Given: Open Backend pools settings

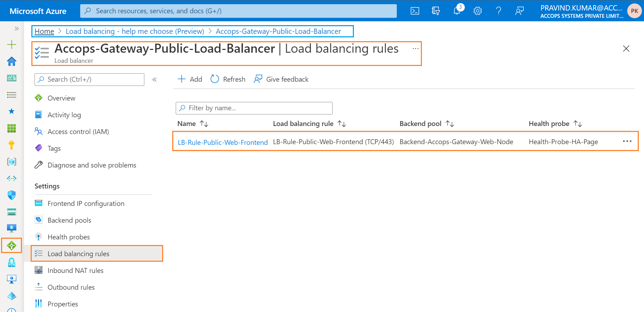Looking at the screenshot, I should [69, 220].
